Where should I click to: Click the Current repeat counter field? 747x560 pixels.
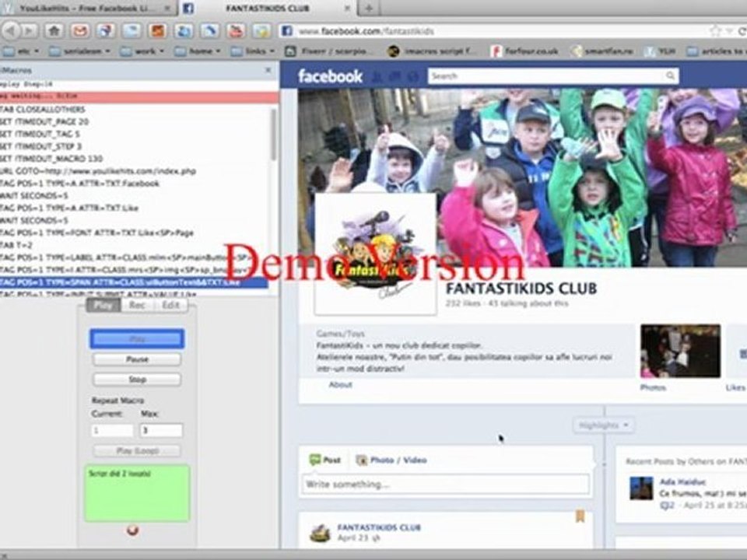[112, 430]
